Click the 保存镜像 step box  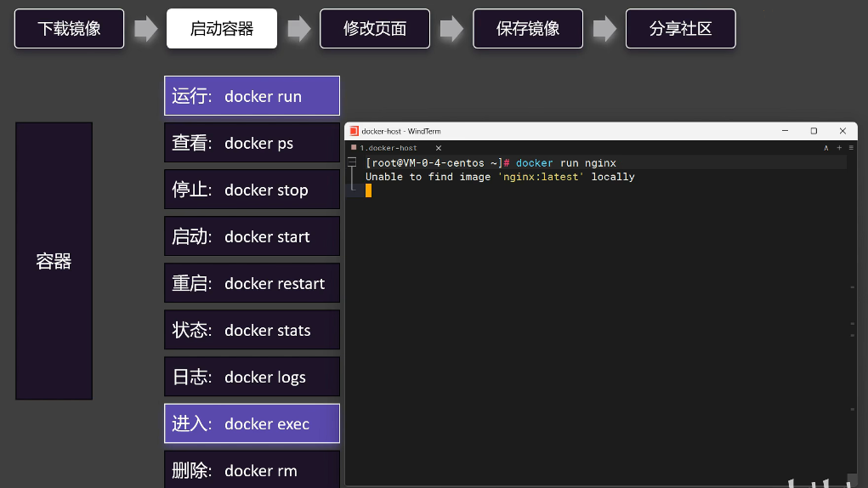pyautogui.click(x=528, y=28)
